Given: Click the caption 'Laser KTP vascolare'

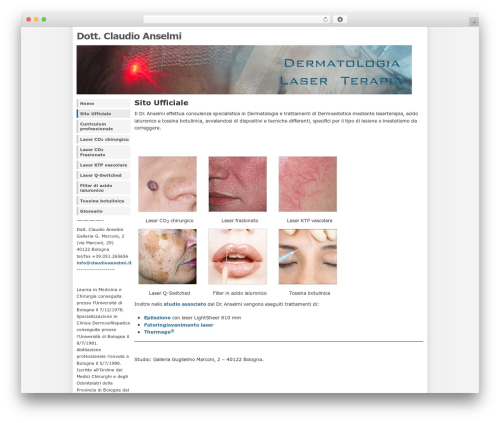Looking at the screenshot, I should pos(310,221).
